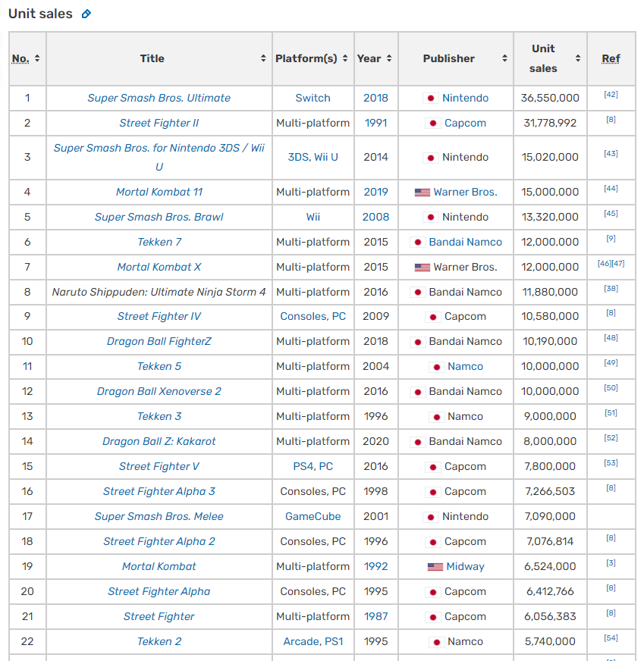Viewport: 644px width, 661px height.
Task: Open Mortal Kombat 11 link
Action: point(159,192)
